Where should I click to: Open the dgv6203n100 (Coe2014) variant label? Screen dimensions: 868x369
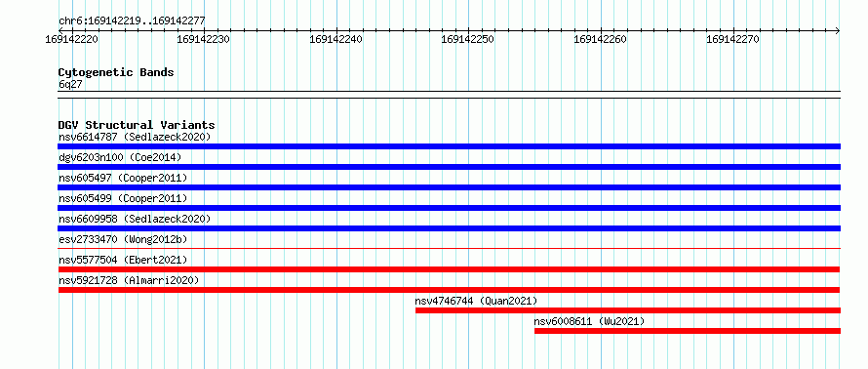120,157
